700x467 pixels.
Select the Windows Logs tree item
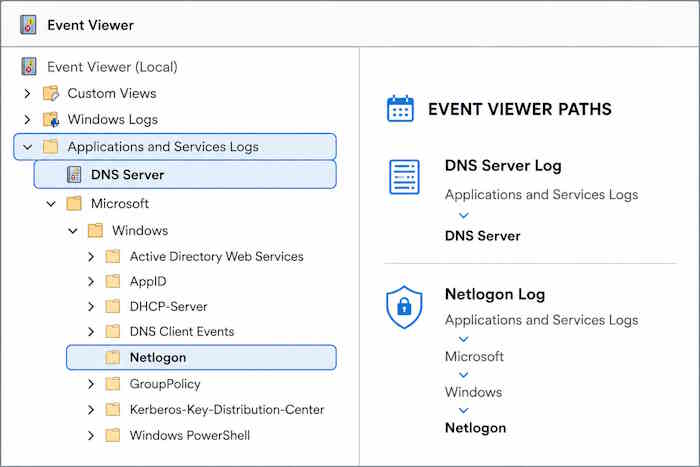click(112, 120)
